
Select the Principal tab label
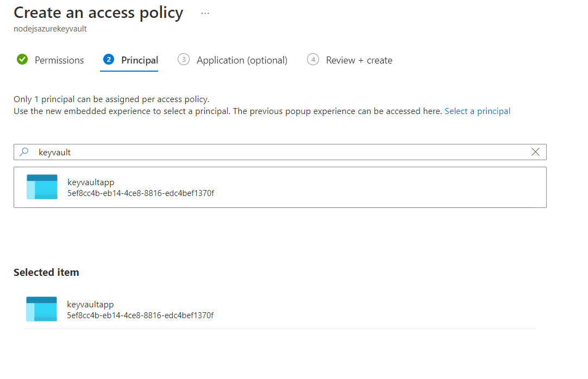click(140, 60)
